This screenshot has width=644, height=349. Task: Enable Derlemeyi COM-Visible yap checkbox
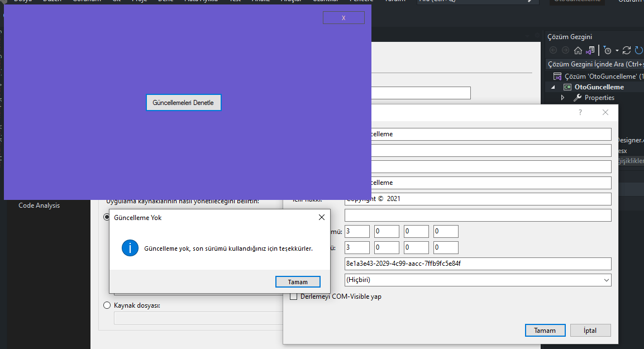[294, 297]
